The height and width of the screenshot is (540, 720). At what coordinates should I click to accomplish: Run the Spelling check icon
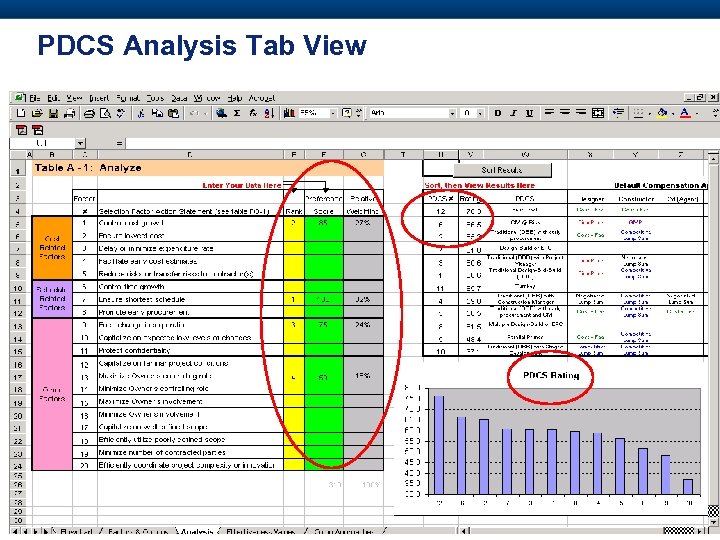tap(121, 113)
